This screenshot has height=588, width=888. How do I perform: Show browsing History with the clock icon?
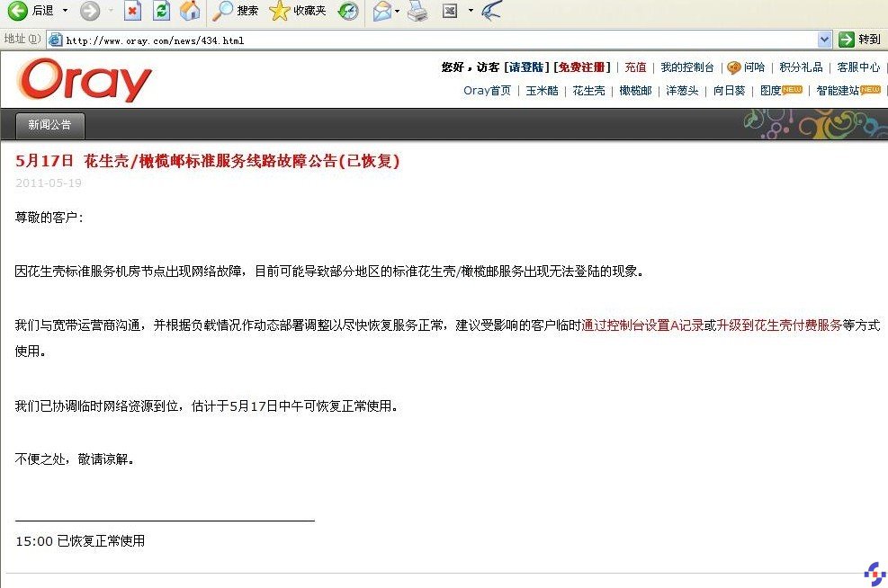(x=348, y=10)
